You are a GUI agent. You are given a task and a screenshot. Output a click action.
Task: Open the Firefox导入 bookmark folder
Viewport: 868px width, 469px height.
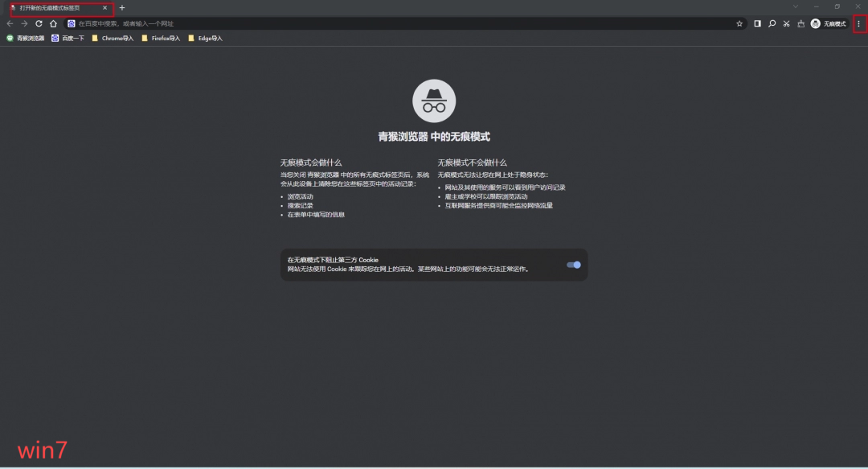pyautogui.click(x=161, y=39)
